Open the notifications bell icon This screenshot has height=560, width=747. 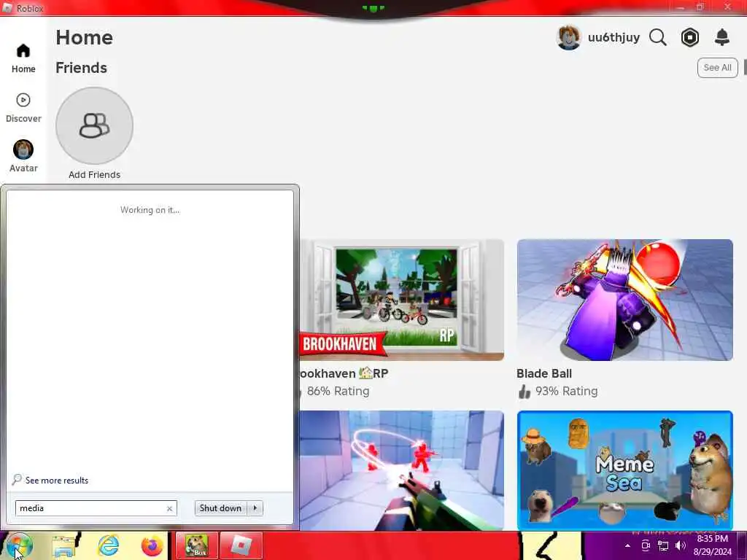pos(722,37)
